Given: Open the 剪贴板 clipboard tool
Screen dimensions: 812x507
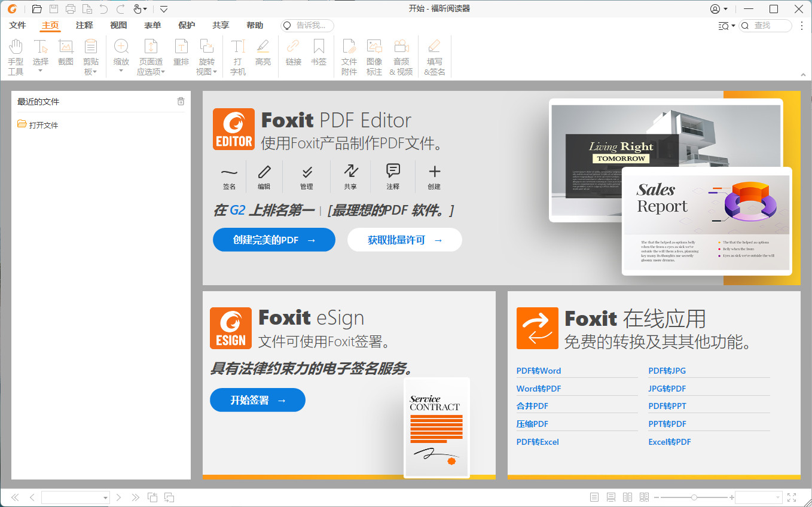Looking at the screenshot, I should [x=91, y=57].
